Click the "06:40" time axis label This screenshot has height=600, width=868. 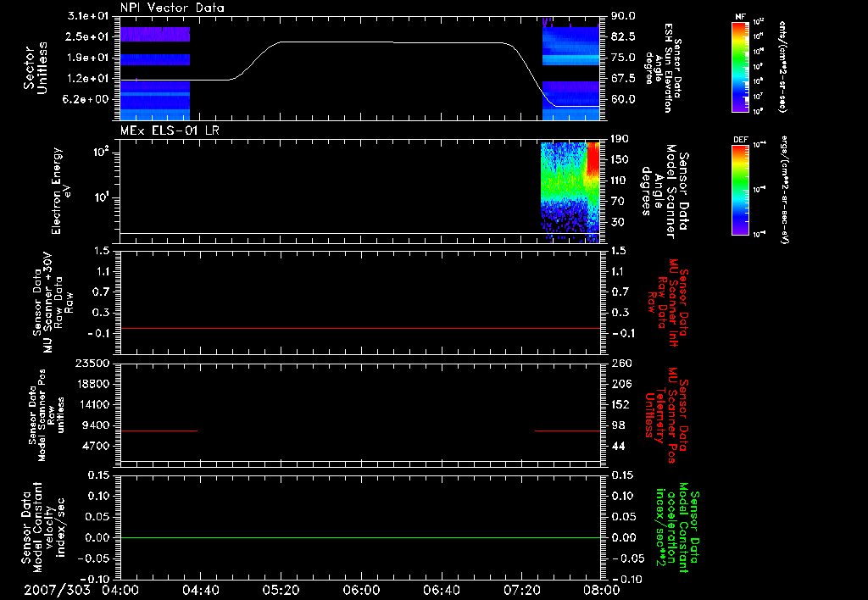click(x=441, y=590)
